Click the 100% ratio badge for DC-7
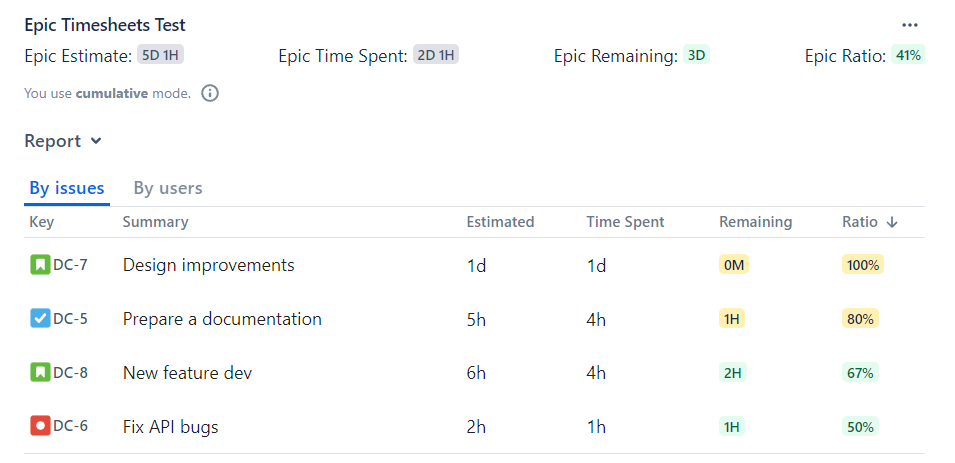The image size is (955, 463). click(x=862, y=265)
